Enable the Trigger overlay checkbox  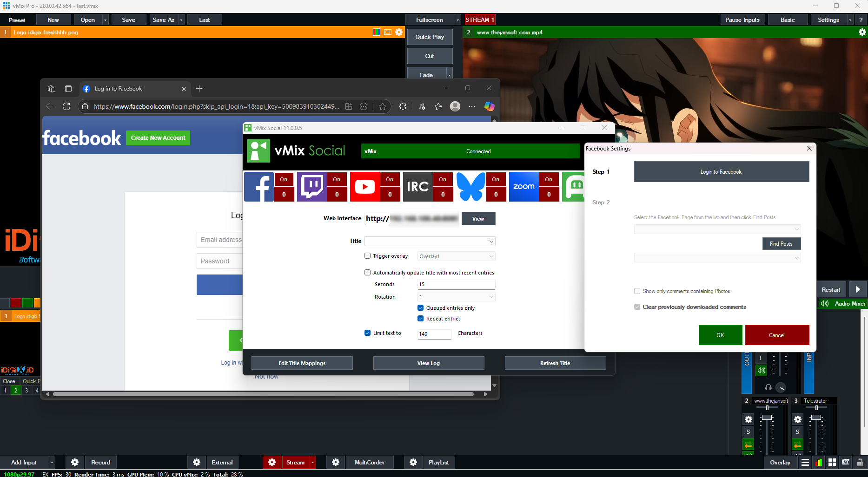pyautogui.click(x=368, y=256)
